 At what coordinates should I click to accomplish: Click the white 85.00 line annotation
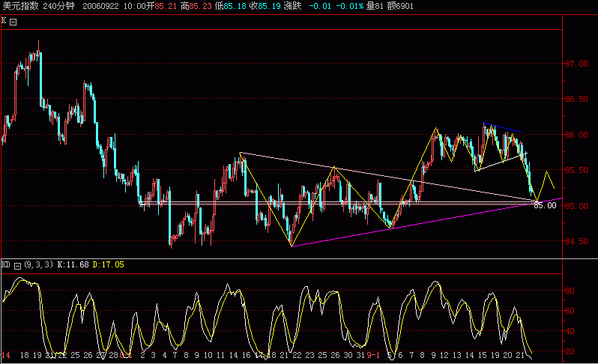click(x=545, y=205)
